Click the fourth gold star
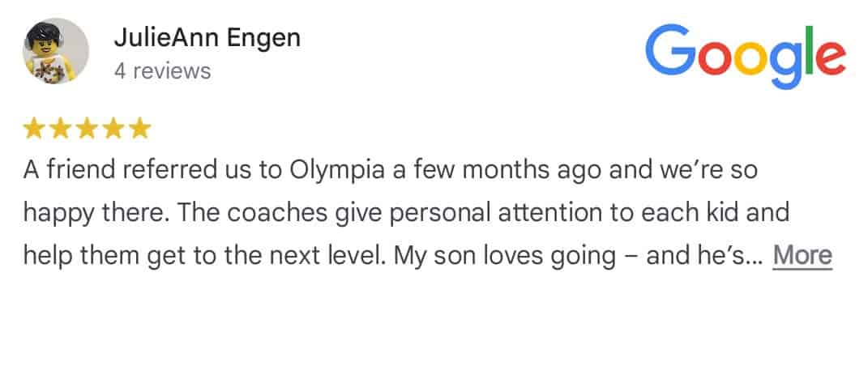 coord(113,128)
